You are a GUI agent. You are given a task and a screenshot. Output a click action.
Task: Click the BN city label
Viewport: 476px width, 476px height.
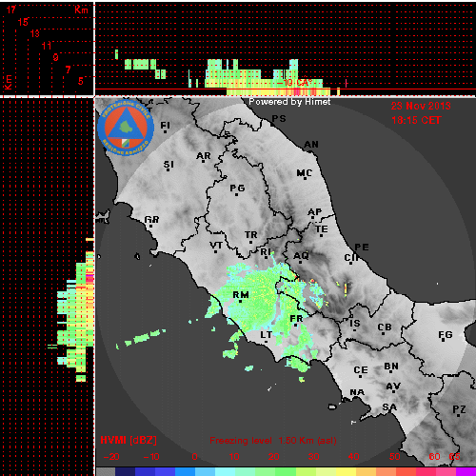[391, 367]
